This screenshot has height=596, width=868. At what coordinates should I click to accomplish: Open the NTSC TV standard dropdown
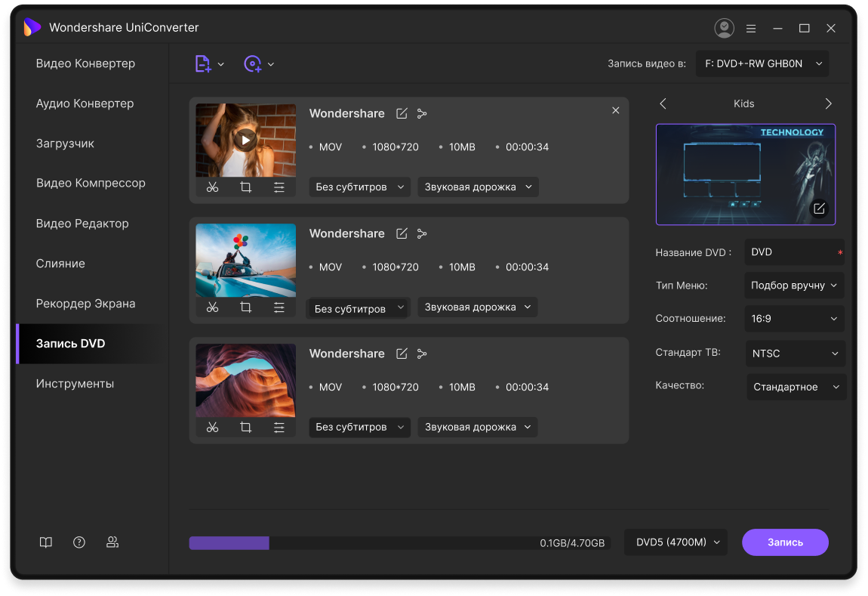pyautogui.click(x=796, y=354)
